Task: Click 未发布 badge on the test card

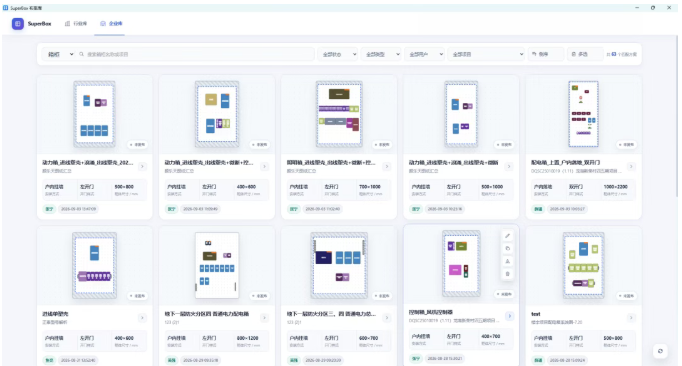Action: coord(626,296)
